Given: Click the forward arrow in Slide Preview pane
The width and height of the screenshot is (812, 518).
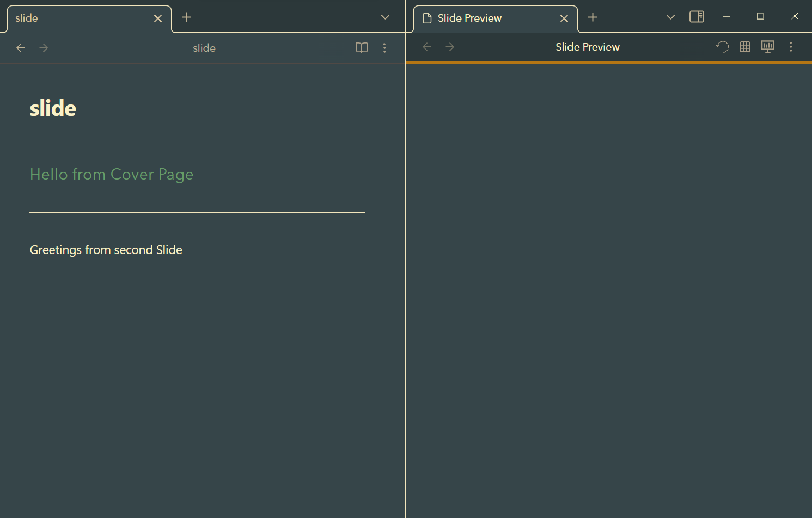Looking at the screenshot, I should pos(450,47).
